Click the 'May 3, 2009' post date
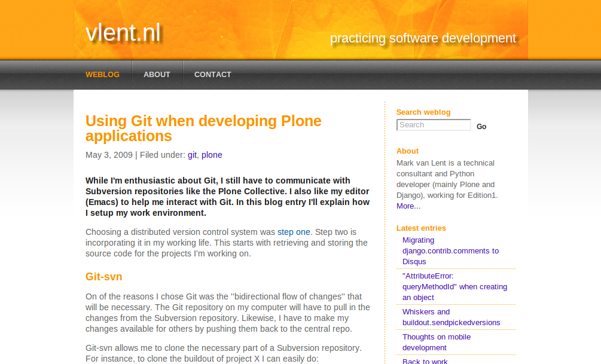 (x=109, y=155)
